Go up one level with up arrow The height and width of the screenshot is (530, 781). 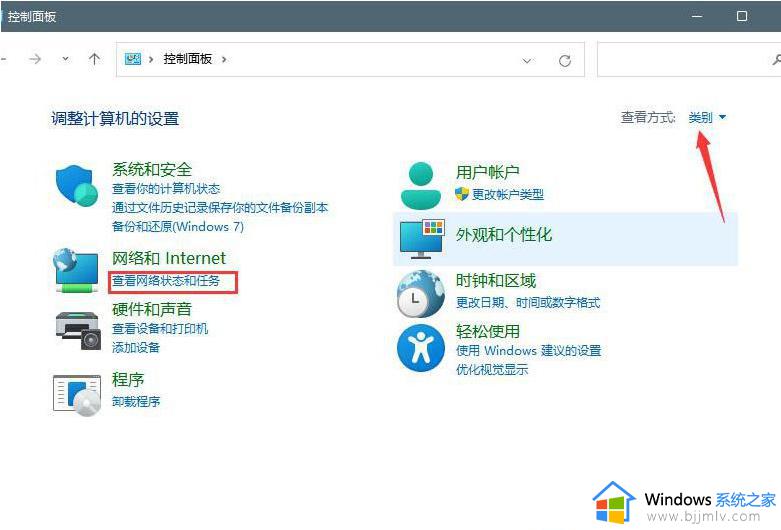point(94,59)
